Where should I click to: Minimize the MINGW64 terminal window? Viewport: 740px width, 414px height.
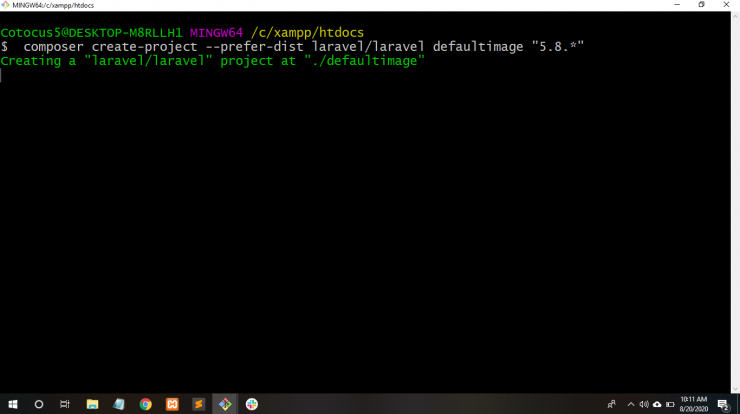coord(677,5)
